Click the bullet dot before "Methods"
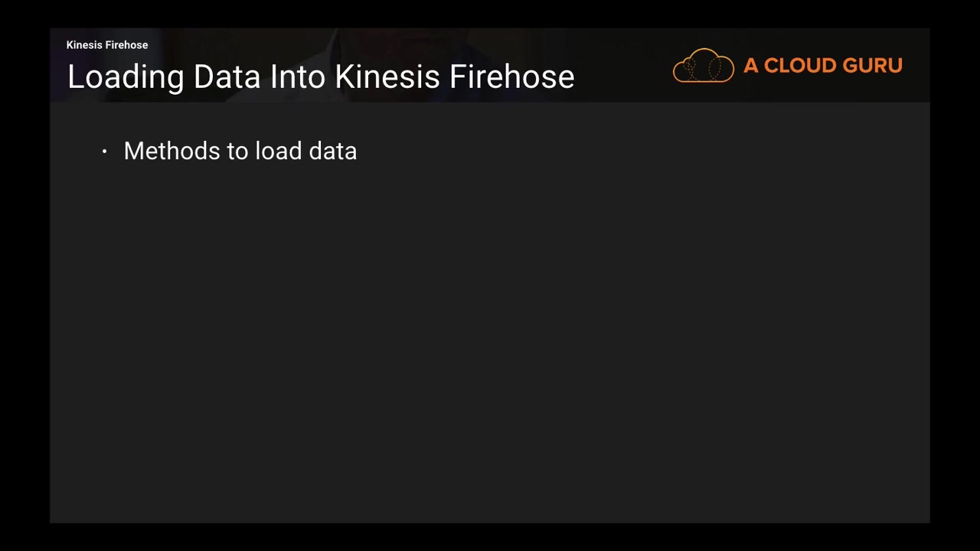Viewport: 980px width, 551px height. pos(104,152)
